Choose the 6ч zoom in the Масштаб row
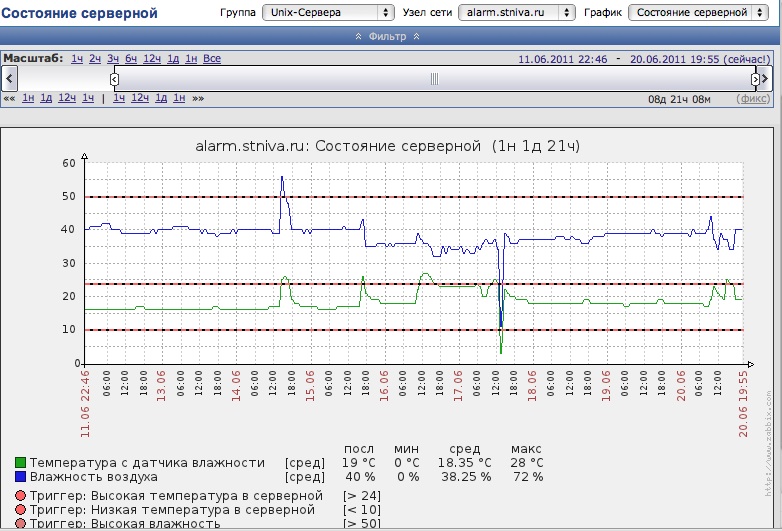The height and width of the screenshot is (531, 782). point(132,59)
